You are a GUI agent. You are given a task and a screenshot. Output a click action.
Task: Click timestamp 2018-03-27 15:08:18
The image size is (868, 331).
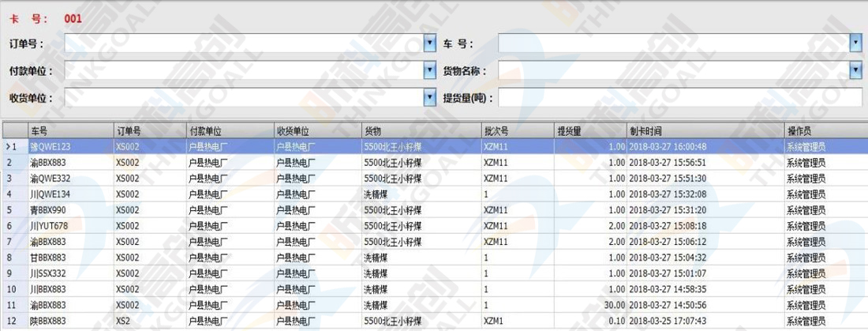click(668, 226)
